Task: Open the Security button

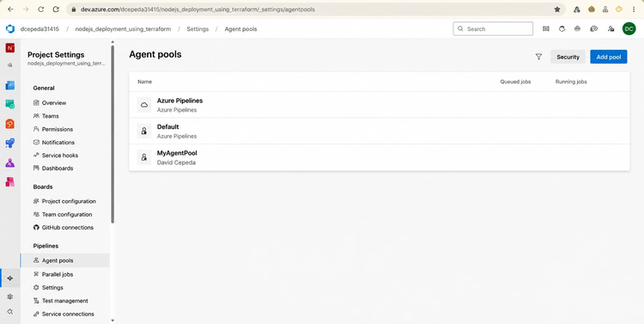Action: pyautogui.click(x=568, y=57)
